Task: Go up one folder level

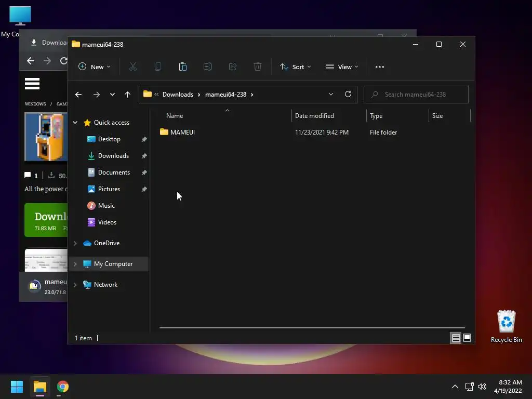Action: tap(127, 95)
